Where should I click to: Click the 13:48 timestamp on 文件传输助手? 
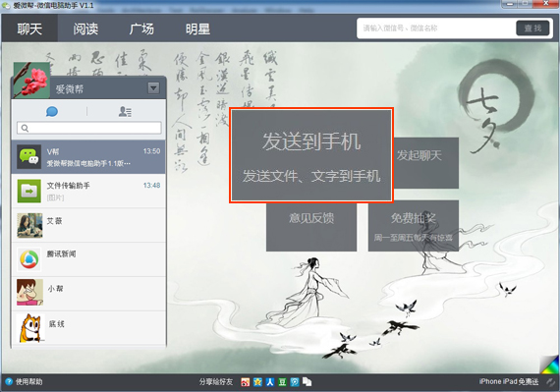click(151, 185)
